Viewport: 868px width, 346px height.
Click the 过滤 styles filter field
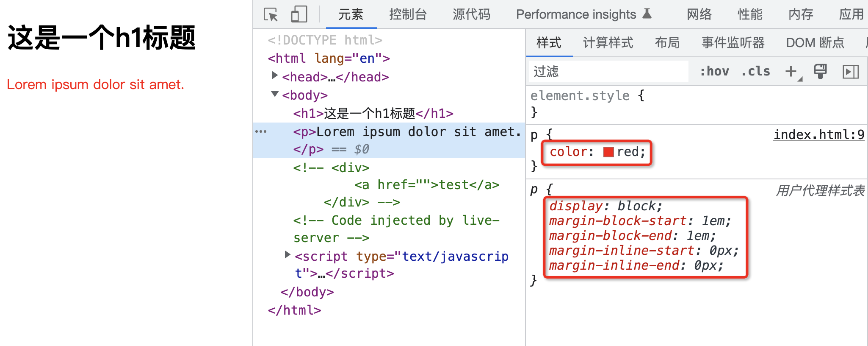pos(608,71)
